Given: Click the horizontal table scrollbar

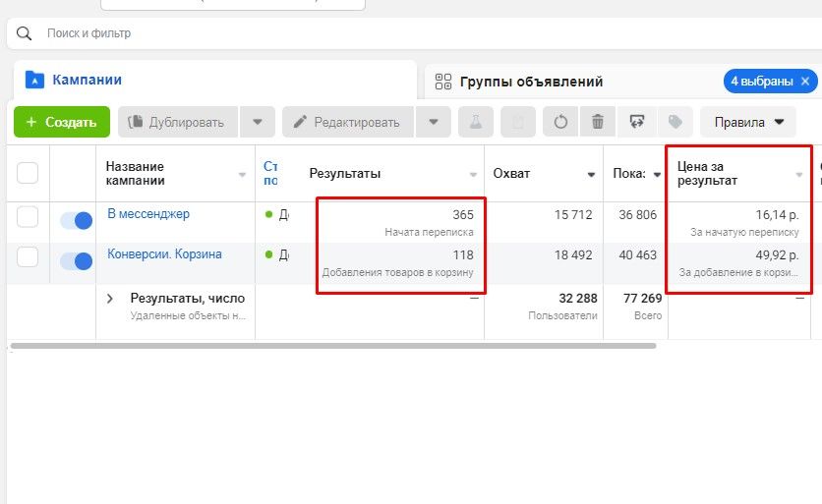Looking at the screenshot, I should click(x=333, y=346).
